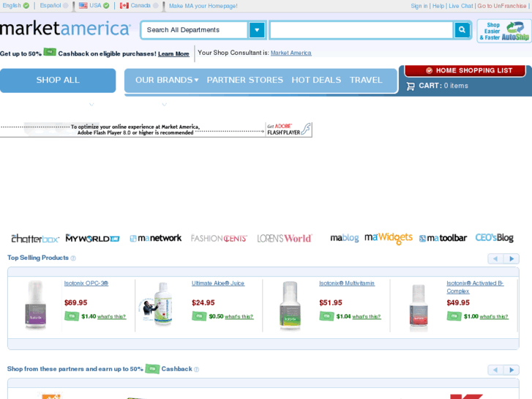Open Market America shop consultant link
Viewport: 532px width, 399px height.
click(x=291, y=53)
